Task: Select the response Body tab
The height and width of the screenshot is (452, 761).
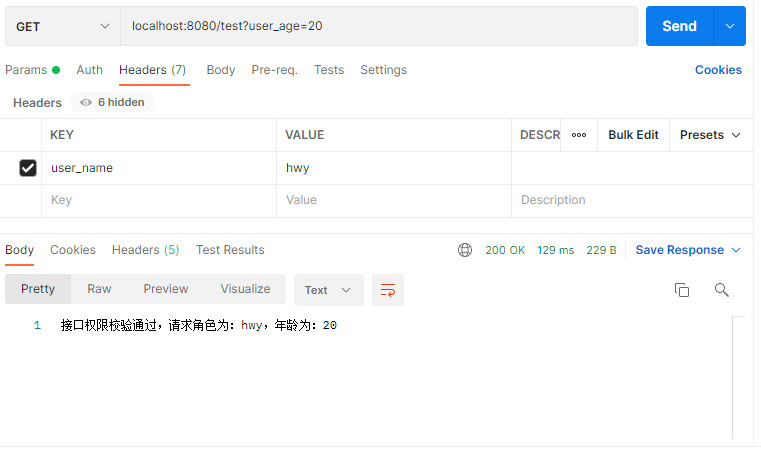Action: click(x=19, y=250)
